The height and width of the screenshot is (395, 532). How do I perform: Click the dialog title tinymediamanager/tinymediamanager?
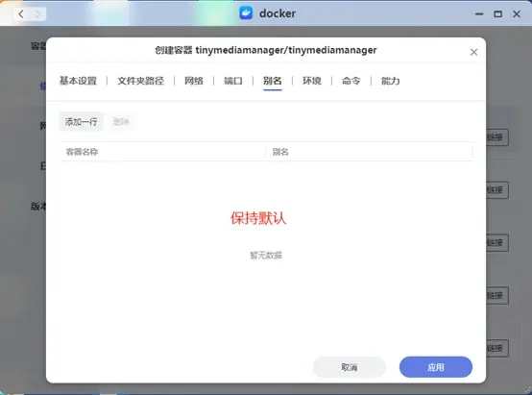click(x=286, y=50)
